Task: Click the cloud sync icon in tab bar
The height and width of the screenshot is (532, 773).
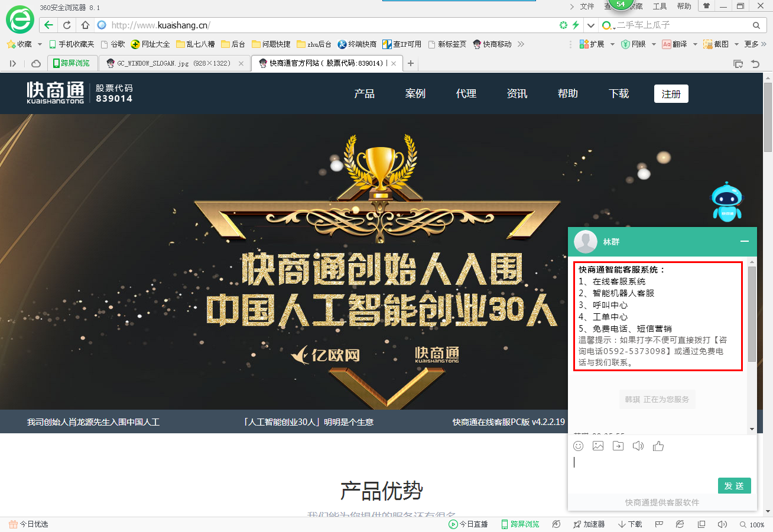Action: (x=36, y=63)
